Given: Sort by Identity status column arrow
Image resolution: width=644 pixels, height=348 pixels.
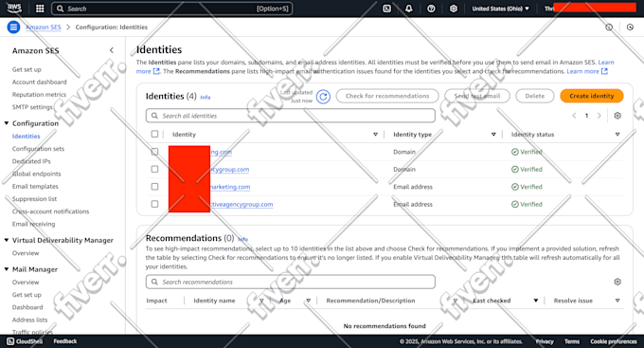Looking at the screenshot, I should pos(617,135).
